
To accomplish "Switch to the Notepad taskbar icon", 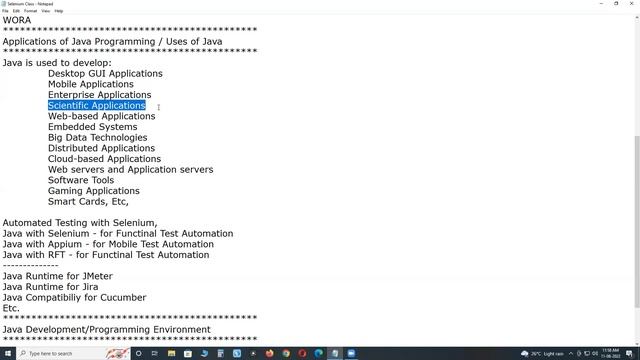I will pos(335,353).
